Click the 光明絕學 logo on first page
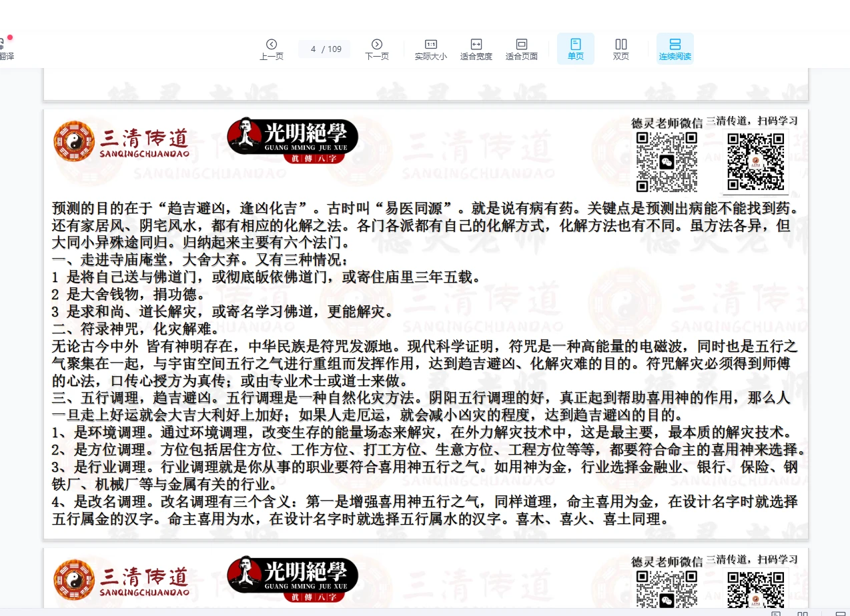This screenshot has width=850, height=616. (292, 141)
